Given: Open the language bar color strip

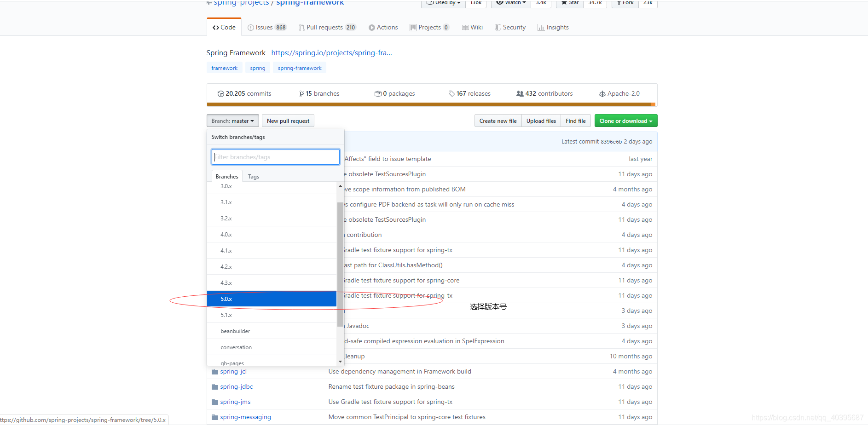Looking at the screenshot, I should (432, 104).
